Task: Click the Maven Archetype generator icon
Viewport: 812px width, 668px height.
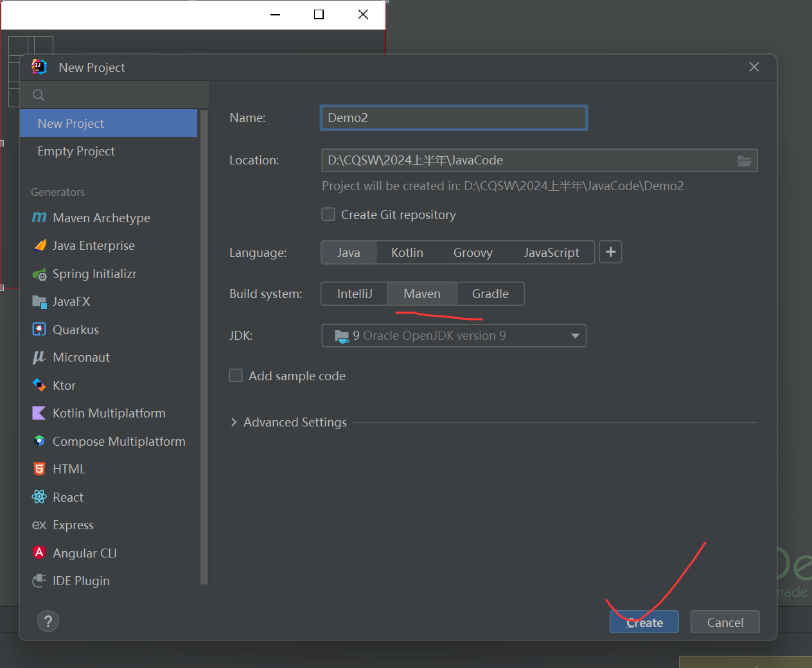Action: coord(39,218)
